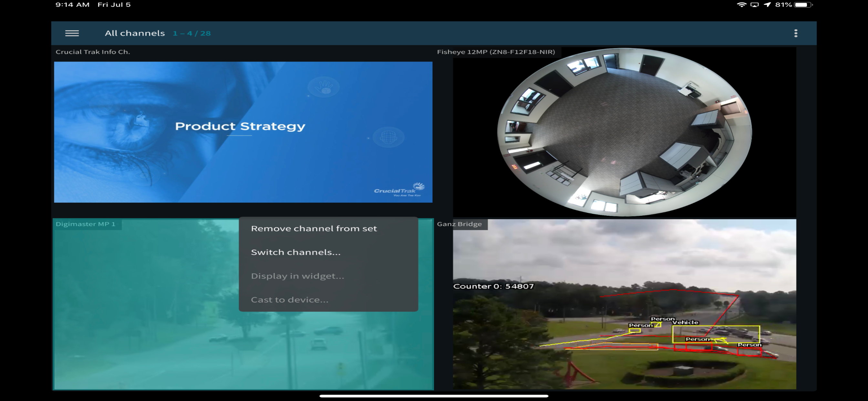The image size is (868, 401).
Task: Choose Cast to device... option
Action: 289,300
